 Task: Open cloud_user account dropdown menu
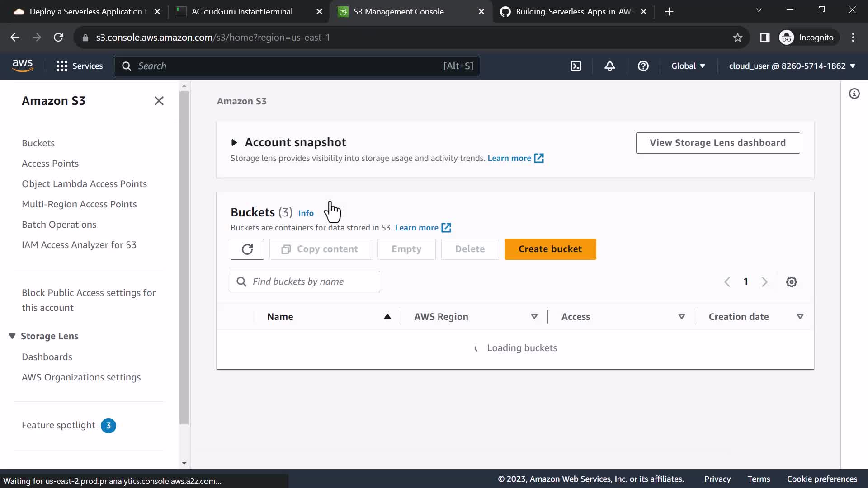click(x=792, y=66)
